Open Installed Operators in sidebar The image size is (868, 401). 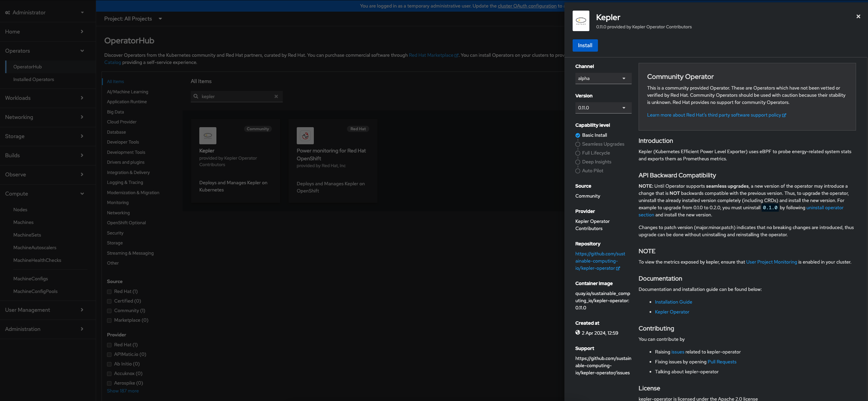pyautogui.click(x=34, y=79)
